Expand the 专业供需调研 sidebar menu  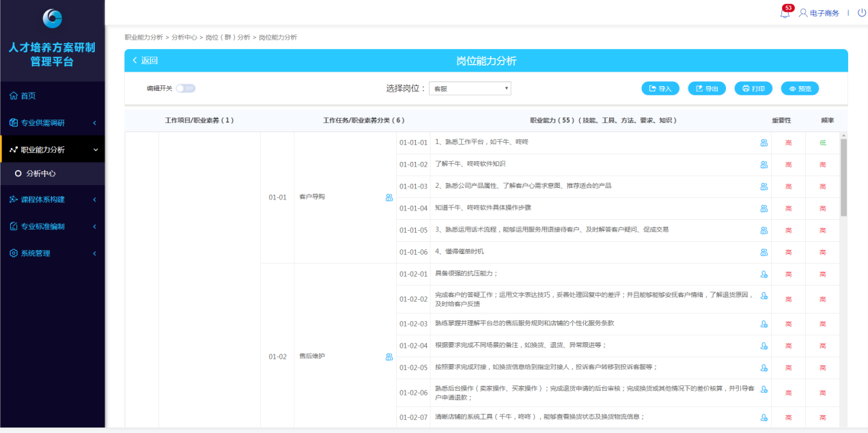[x=52, y=123]
